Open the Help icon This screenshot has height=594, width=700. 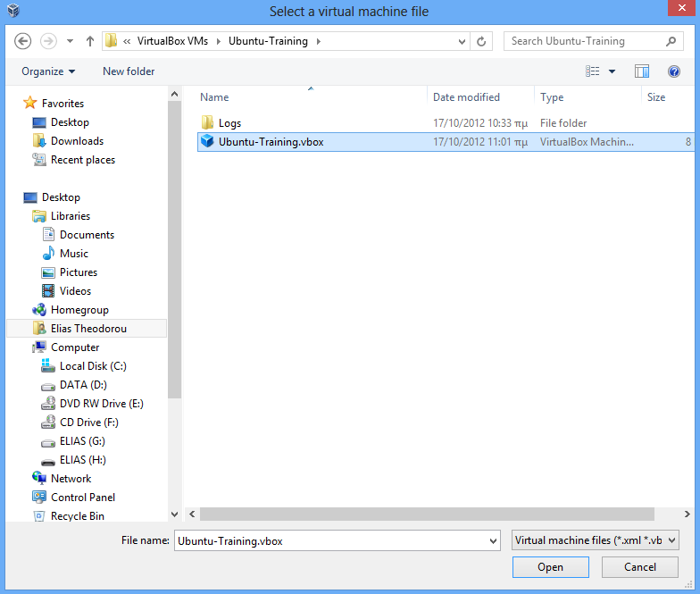(673, 71)
